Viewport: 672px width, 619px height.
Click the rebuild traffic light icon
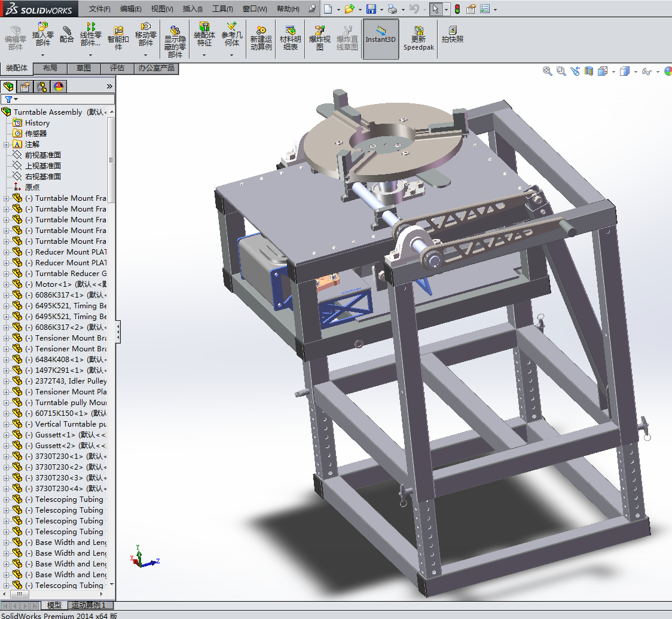[457, 9]
